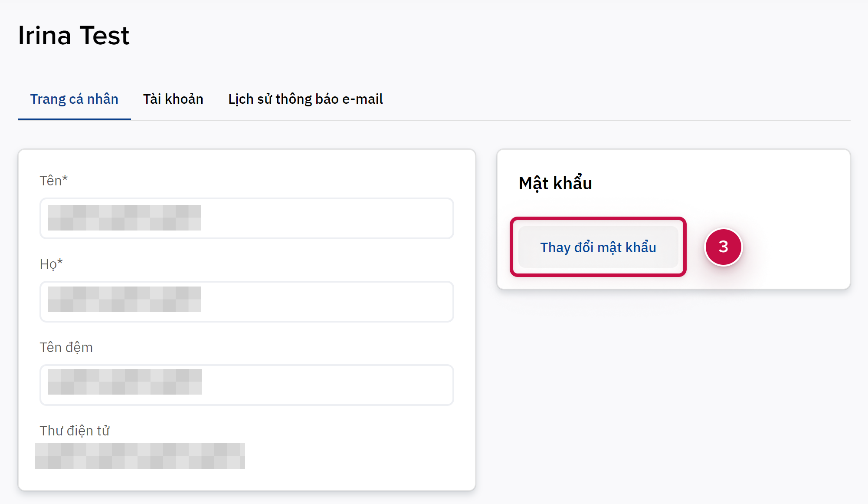Screen dimensions: 868x504
Task: Click the Thay đổi mật khẩu button
Action: coord(598,247)
